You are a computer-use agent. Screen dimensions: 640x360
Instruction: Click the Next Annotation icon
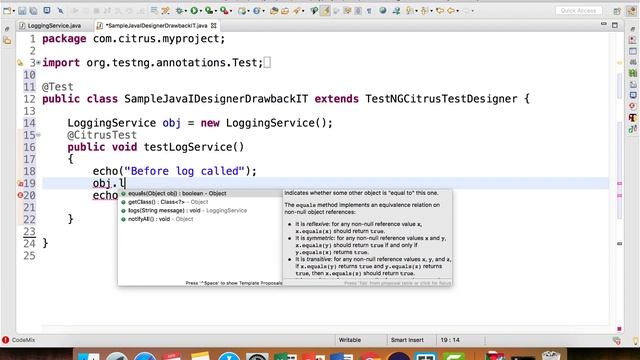click(x=408, y=11)
